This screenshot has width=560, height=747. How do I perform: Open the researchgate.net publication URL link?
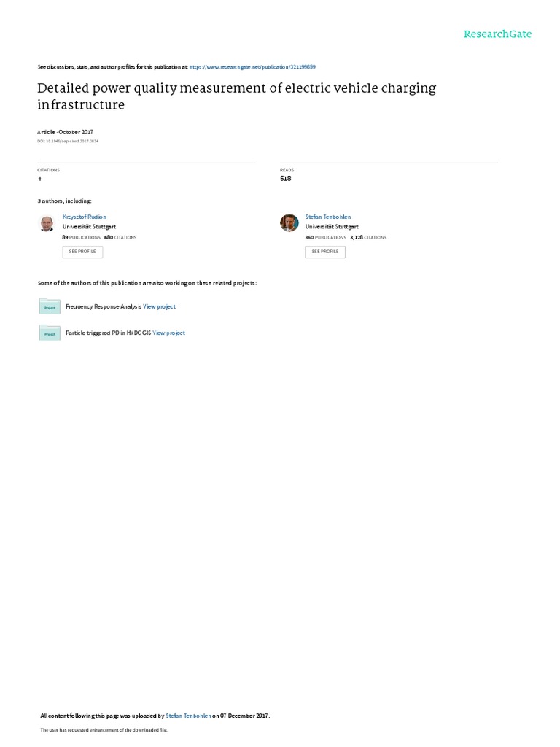(252, 67)
